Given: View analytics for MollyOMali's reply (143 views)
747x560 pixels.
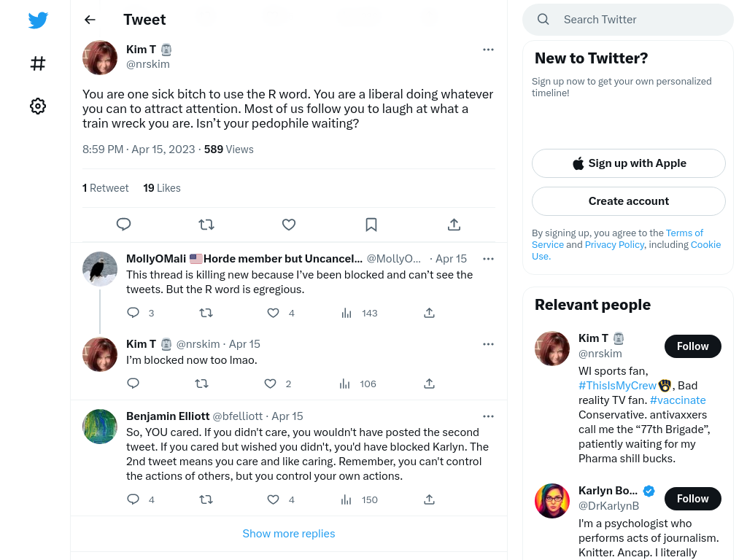Looking at the screenshot, I should pos(360,313).
